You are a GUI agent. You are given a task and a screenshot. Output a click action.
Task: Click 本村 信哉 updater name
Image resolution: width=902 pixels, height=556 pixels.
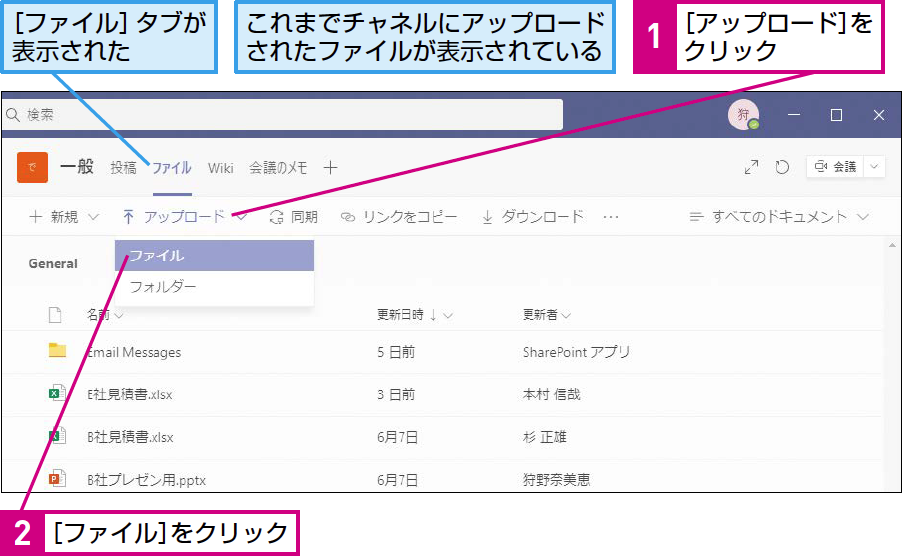tap(551, 394)
